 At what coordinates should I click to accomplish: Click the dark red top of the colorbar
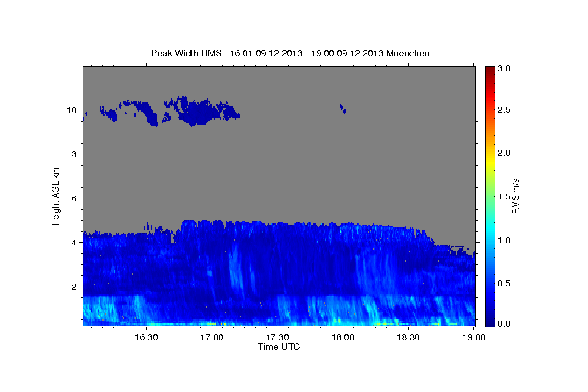[490, 70]
